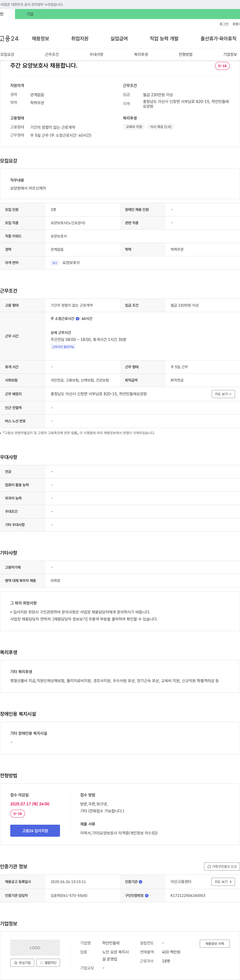Open 지도 보기 for 아산고용센터

coord(223,882)
